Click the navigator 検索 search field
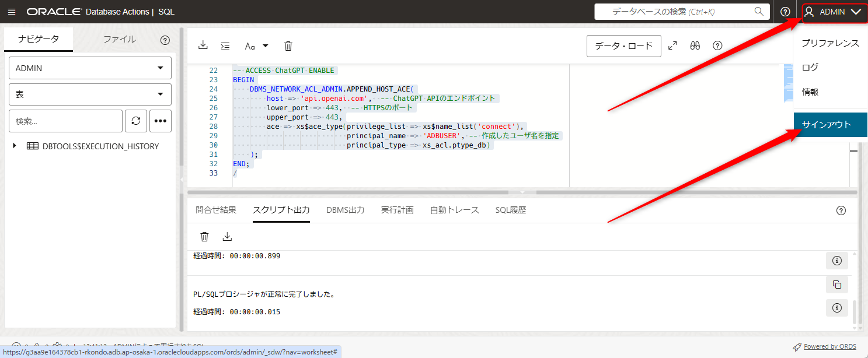 point(65,121)
